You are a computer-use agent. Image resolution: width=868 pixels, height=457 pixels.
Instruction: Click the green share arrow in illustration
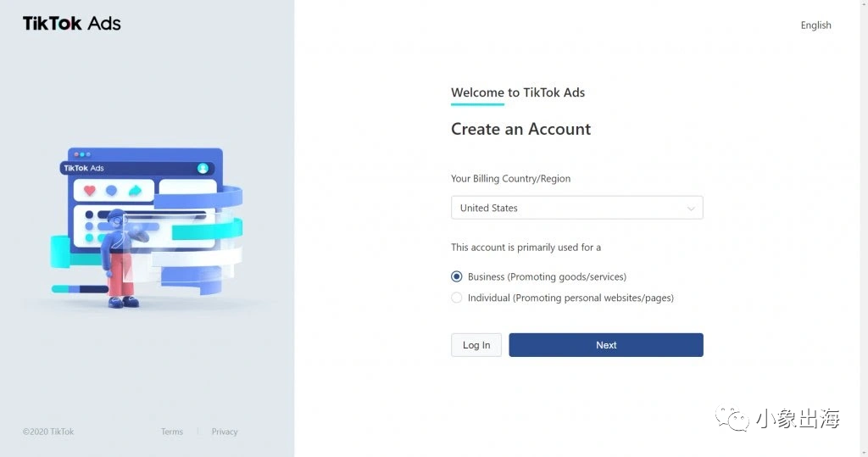(135, 191)
